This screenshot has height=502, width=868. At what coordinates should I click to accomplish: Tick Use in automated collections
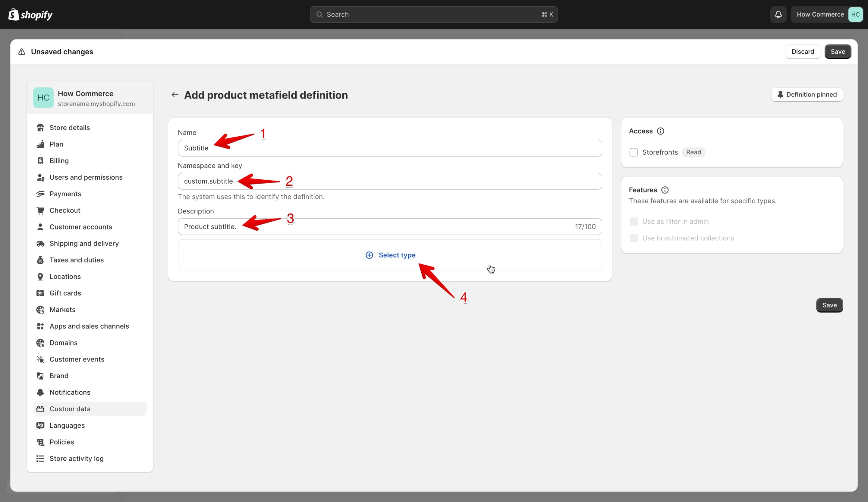tap(634, 238)
